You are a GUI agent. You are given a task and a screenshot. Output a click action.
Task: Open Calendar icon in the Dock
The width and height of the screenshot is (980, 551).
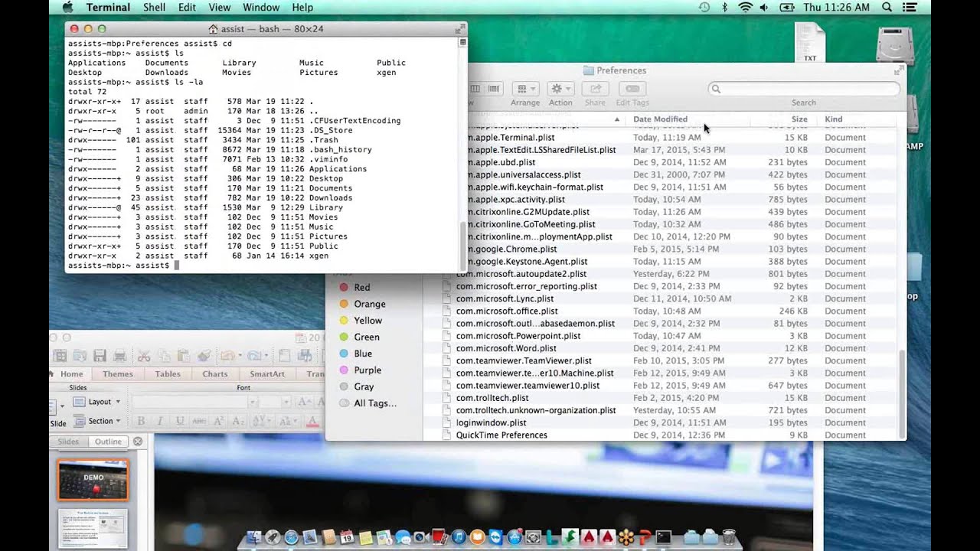coord(347,537)
